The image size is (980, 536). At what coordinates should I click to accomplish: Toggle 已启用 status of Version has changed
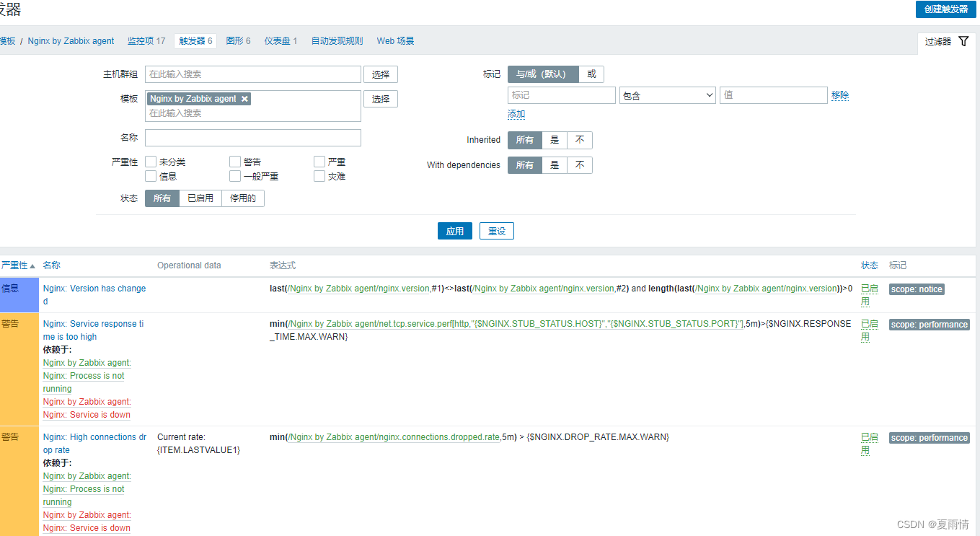click(x=870, y=295)
